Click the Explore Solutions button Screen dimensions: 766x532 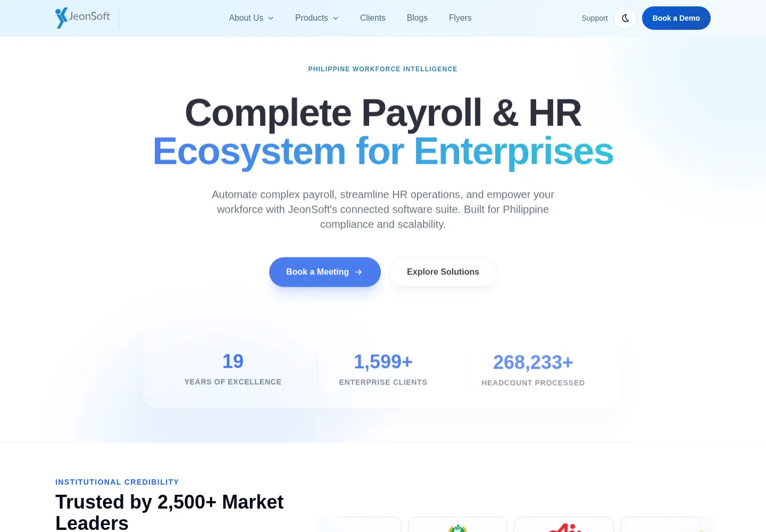[x=443, y=272]
